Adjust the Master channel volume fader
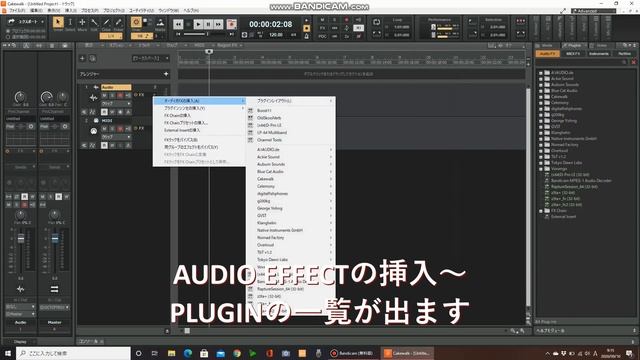 pyautogui.click(x=55, y=239)
